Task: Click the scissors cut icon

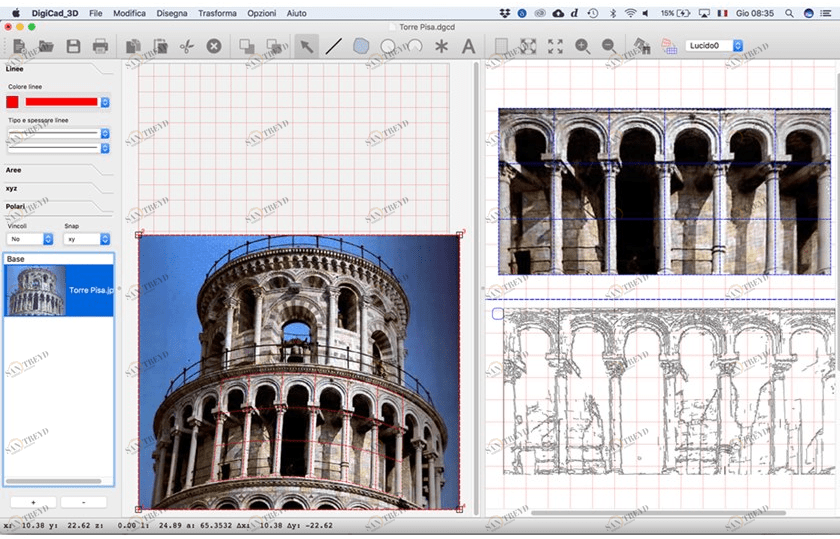Action: pyautogui.click(x=186, y=46)
